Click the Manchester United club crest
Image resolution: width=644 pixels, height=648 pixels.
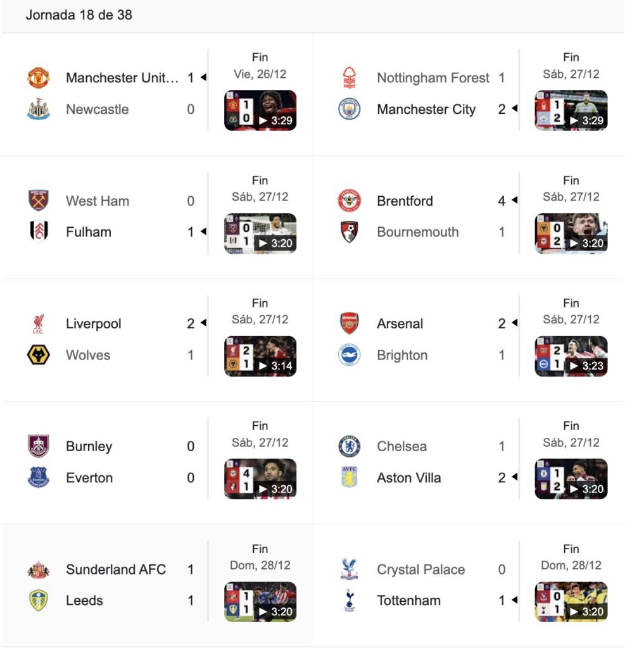(38, 78)
